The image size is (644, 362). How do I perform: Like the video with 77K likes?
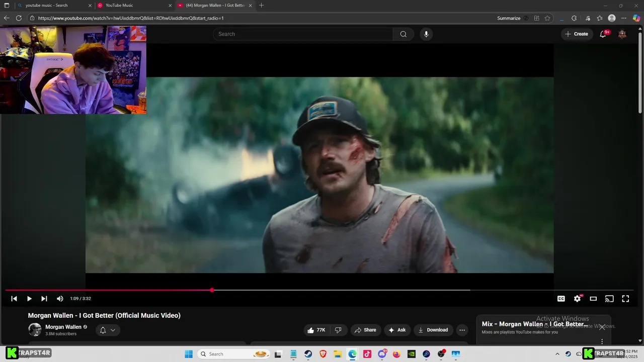point(316,330)
